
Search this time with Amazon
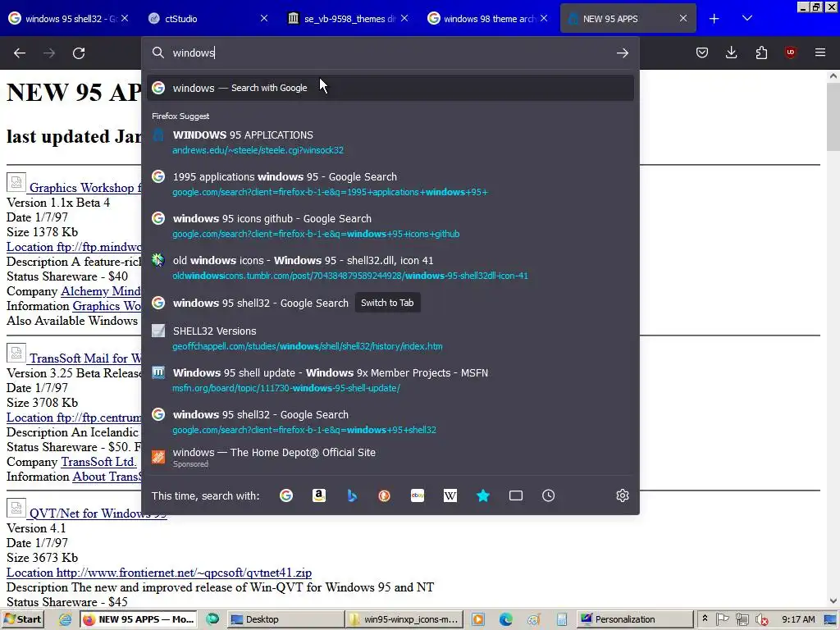click(319, 495)
